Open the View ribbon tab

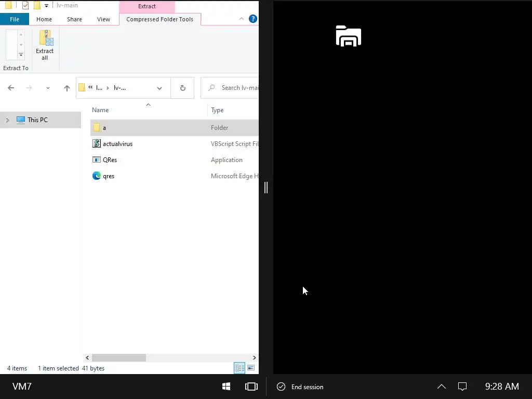point(103,19)
